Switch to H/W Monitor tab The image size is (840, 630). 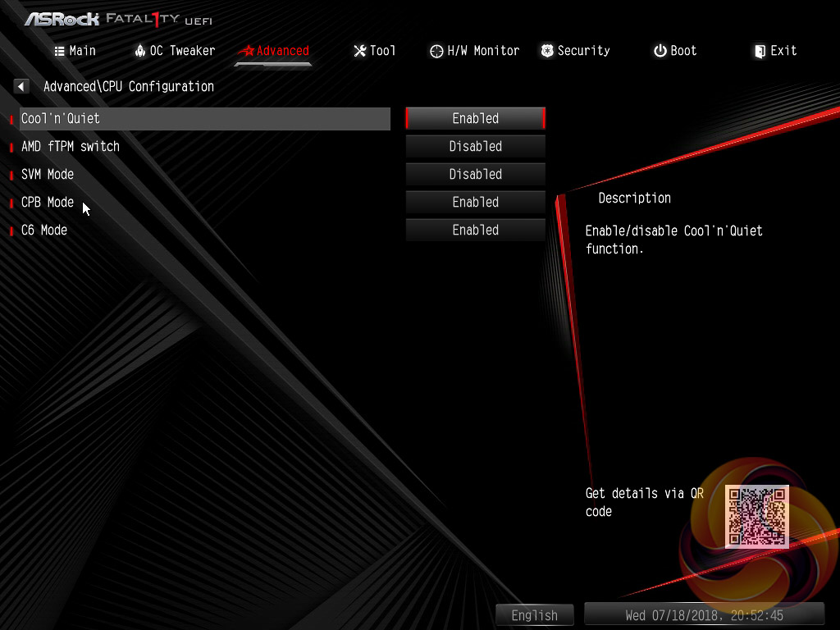(x=475, y=51)
